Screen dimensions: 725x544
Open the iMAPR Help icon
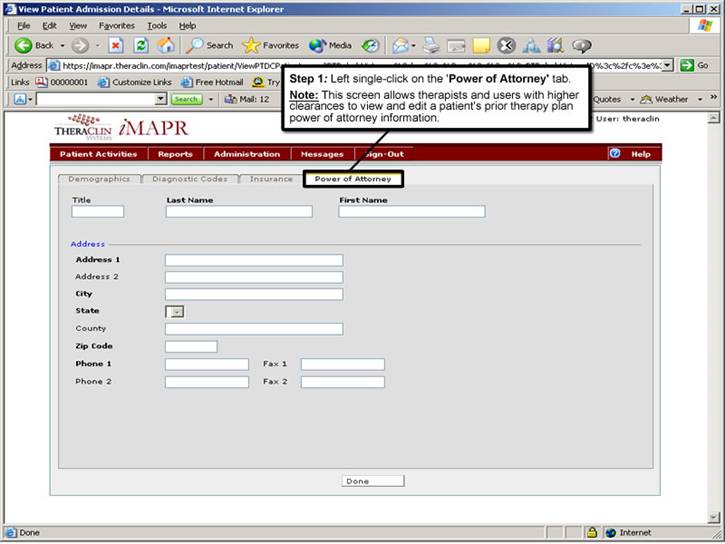pos(615,154)
